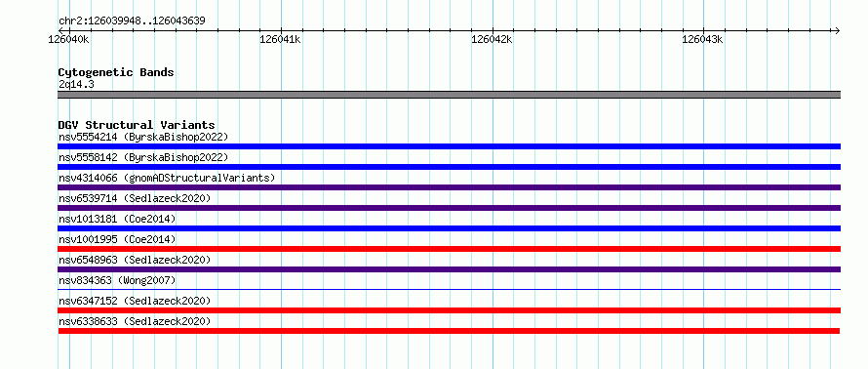Screen dimensions: 868x369
Task: Select the red bar for nsv6338633
Action: click(449, 331)
